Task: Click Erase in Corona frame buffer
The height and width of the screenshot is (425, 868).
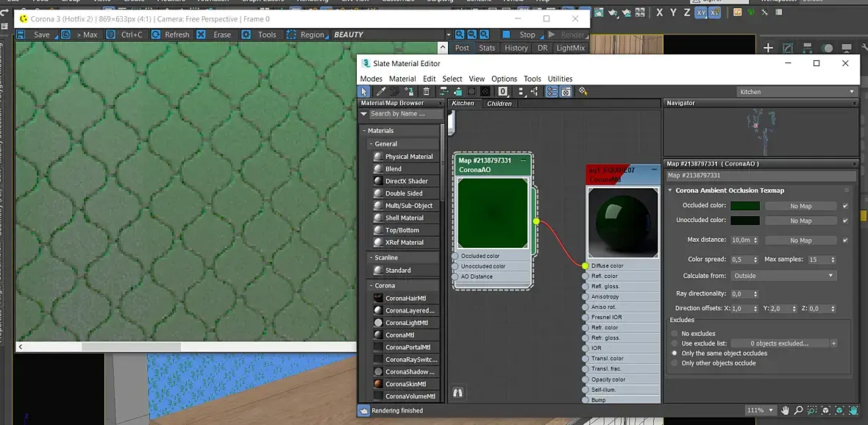Action: tap(216, 35)
